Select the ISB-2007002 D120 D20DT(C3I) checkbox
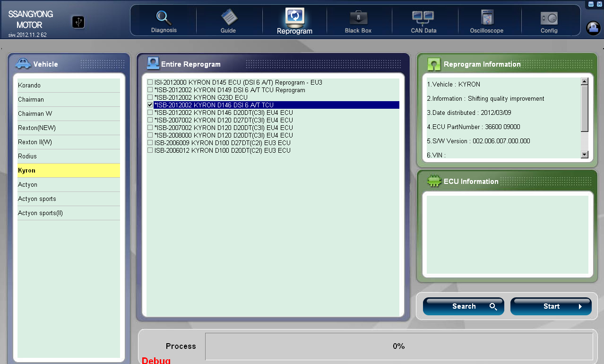The height and width of the screenshot is (364, 604). tap(150, 128)
